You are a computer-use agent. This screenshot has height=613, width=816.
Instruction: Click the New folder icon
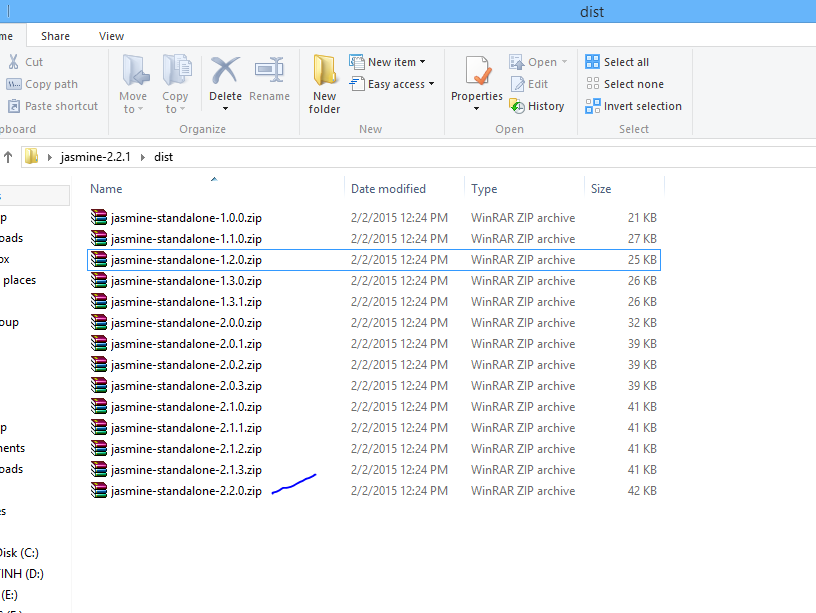pos(324,72)
